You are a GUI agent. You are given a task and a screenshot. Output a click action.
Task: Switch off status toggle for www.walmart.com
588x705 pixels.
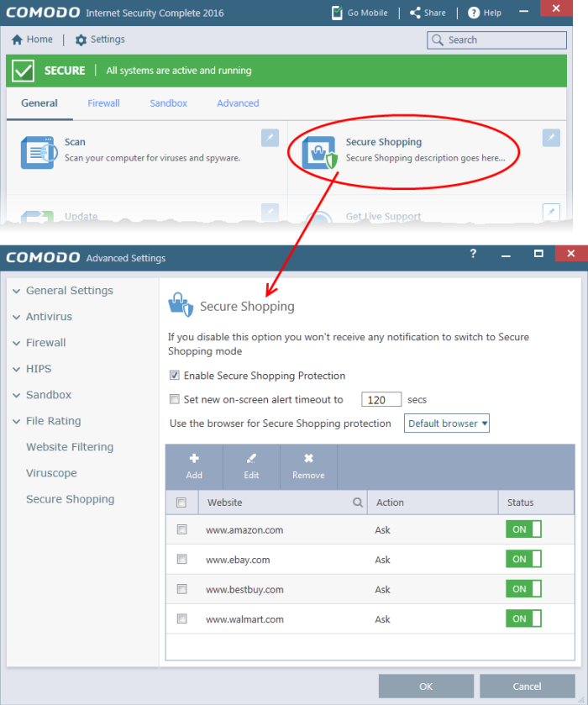coord(523,618)
